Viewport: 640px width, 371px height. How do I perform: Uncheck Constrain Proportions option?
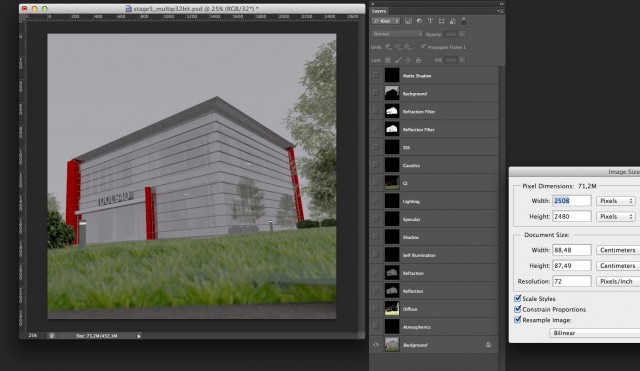tap(518, 309)
